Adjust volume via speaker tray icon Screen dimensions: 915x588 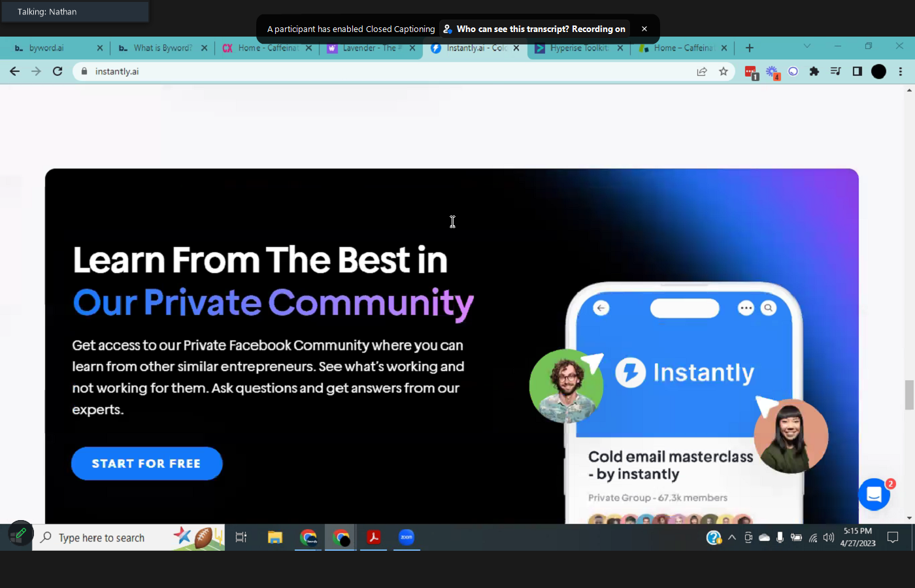(828, 538)
